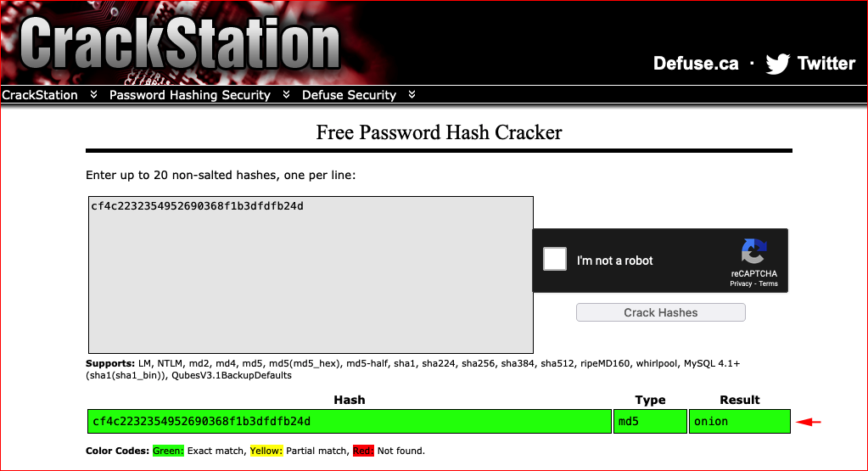Viewport: 868px width, 471px height.
Task: Focus the hash input text area
Action: pyautogui.click(x=311, y=274)
